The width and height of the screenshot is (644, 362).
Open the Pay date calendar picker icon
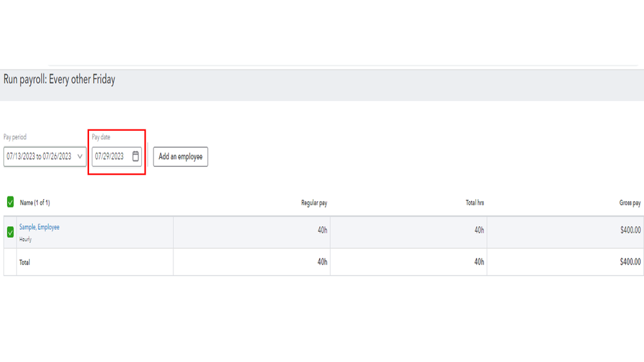coord(135,157)
